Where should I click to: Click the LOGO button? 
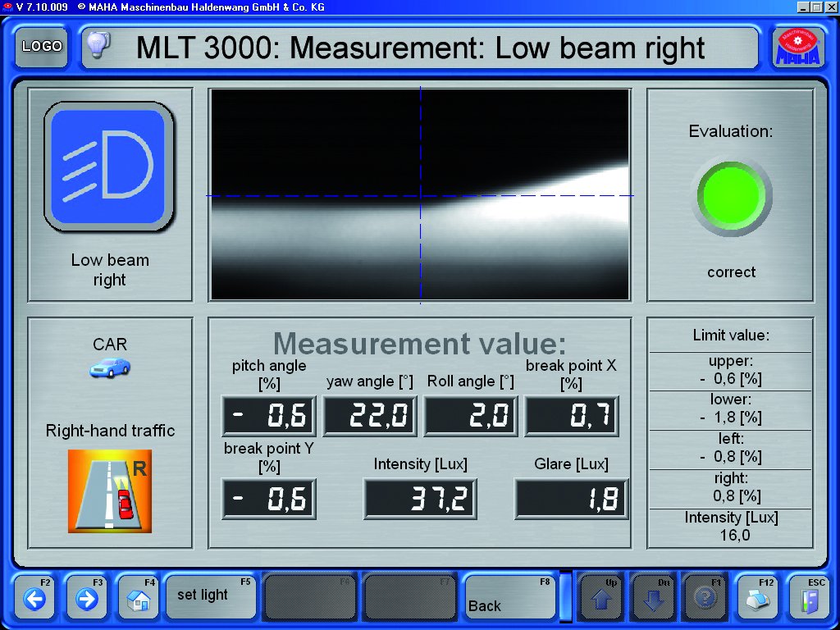pos(41,47)
